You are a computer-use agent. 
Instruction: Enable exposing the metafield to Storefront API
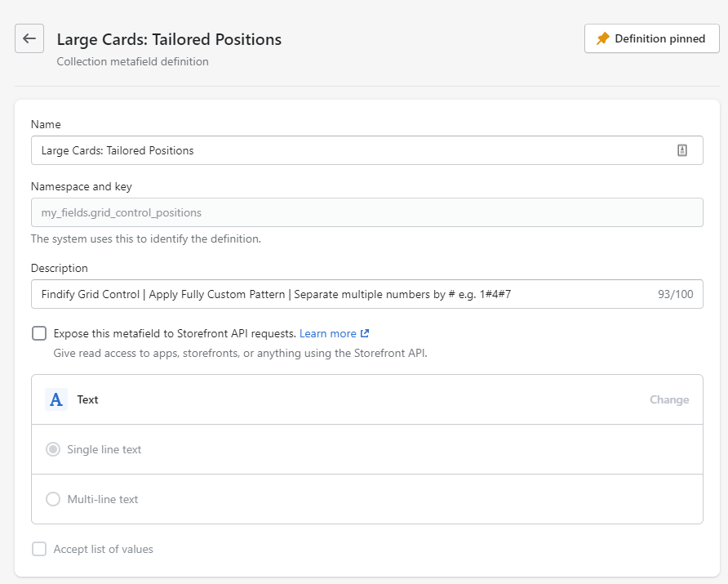coord(39,332)
